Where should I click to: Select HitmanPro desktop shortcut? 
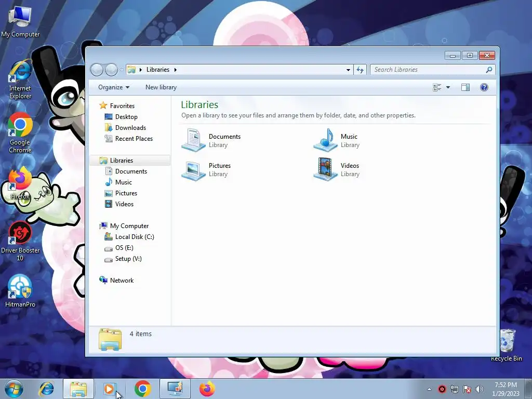coord(20,291)
